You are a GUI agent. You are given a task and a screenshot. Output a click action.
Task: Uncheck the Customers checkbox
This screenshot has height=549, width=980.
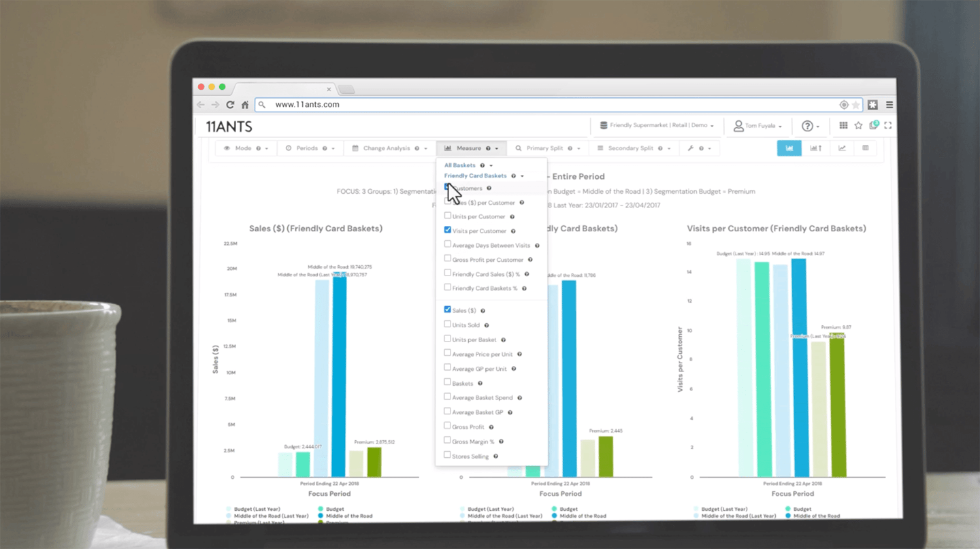[447, 186]
